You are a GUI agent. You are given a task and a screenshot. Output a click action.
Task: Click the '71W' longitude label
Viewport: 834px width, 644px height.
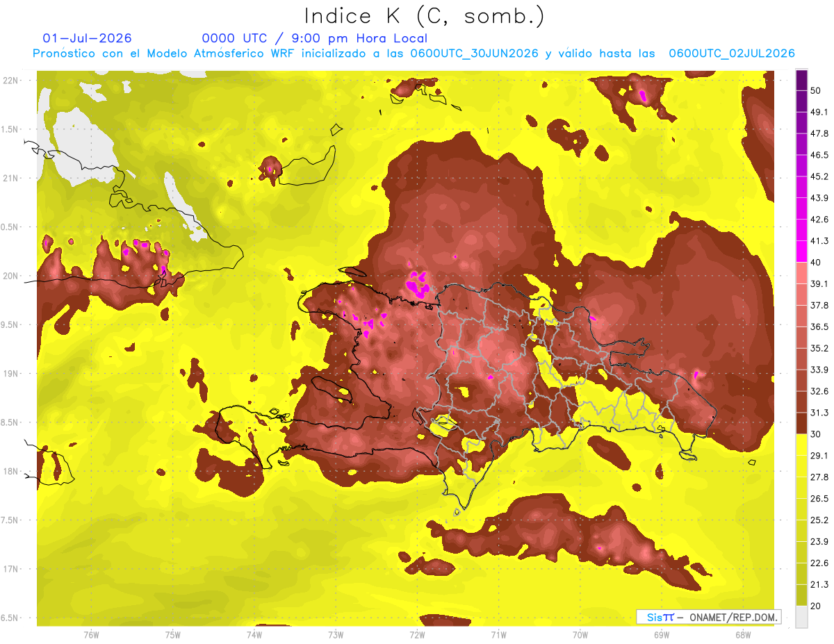[498, 635]
